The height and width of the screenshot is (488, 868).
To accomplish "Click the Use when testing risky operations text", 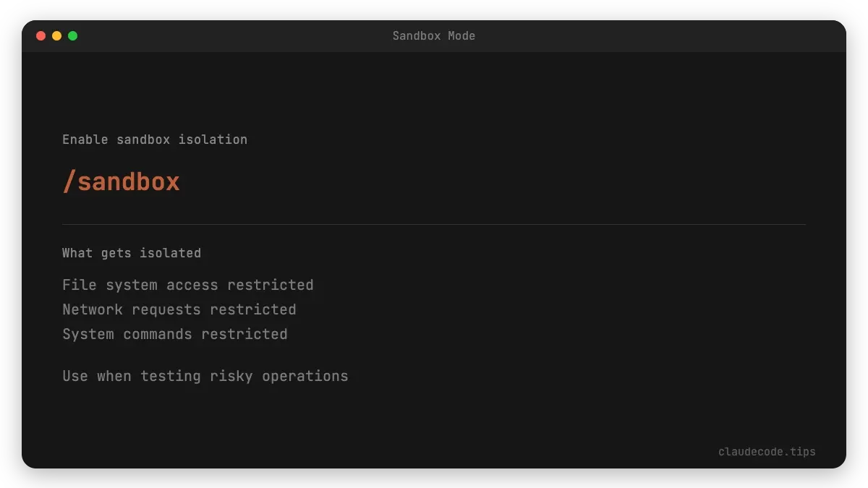I will pos(205,376).
